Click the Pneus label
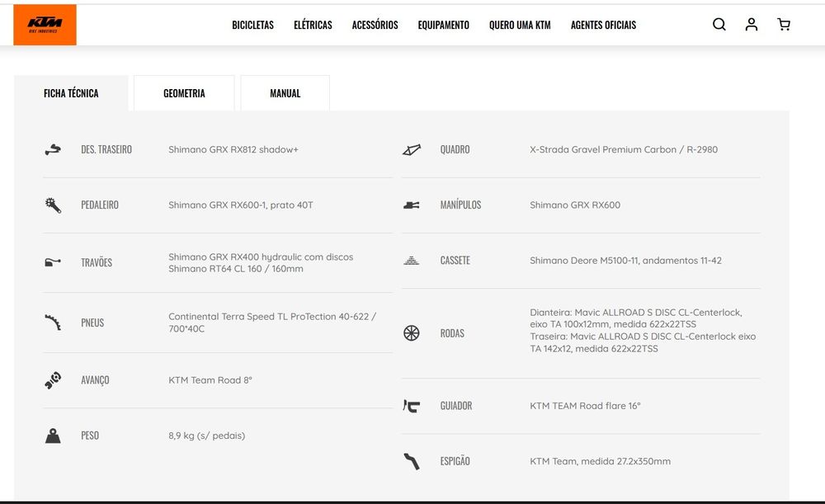This screenshot has height=504, width=825. pos(92,323)
